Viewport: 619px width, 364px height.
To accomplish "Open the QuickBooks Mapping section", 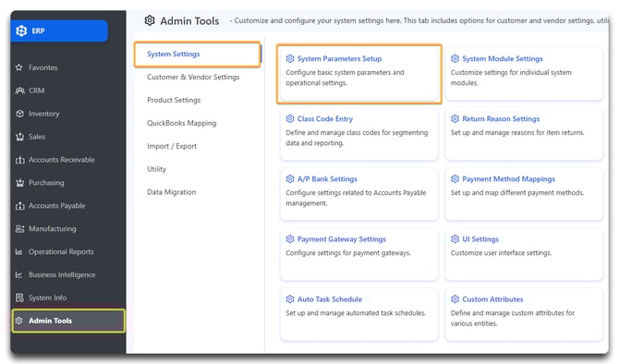I will pyautogui.click(x=182, y=123).
